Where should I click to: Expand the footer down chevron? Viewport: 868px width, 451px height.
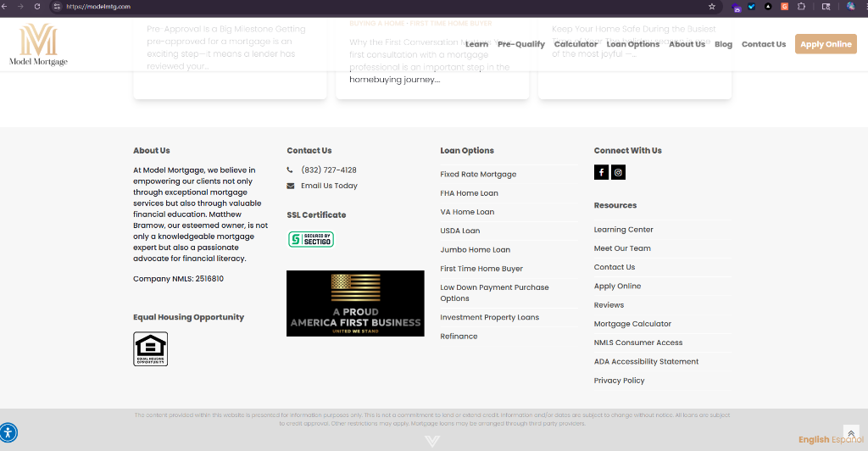pyautogui.click(x=432, y=441)
